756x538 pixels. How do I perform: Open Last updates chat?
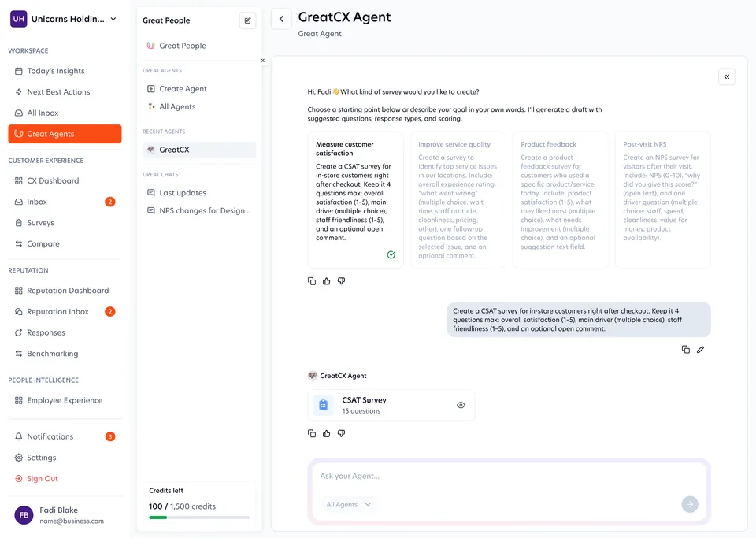(x=199, y=192)
